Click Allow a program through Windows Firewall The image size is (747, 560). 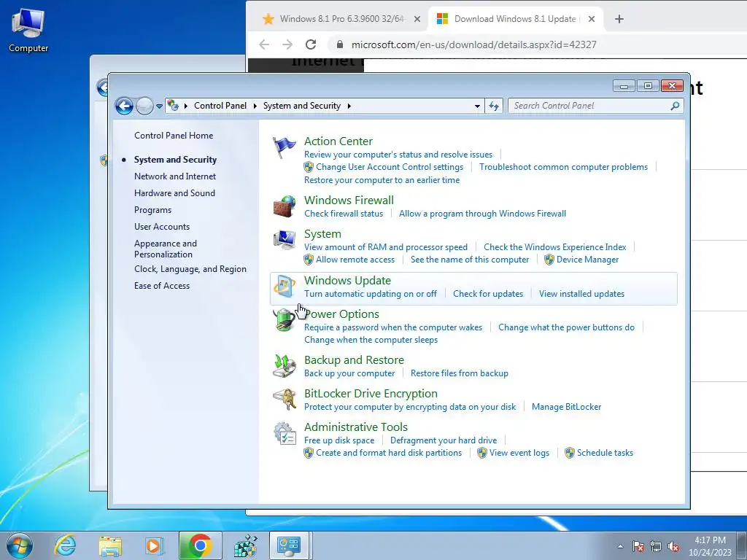[x=483, y=214]
